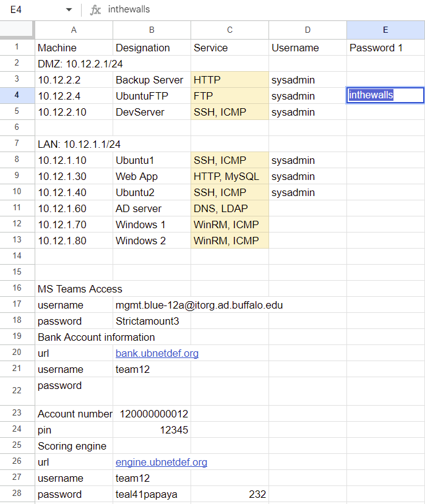The height and width of the screenshot is (504, 425).
Task: Select the column E header
Action: click(385, 30)
